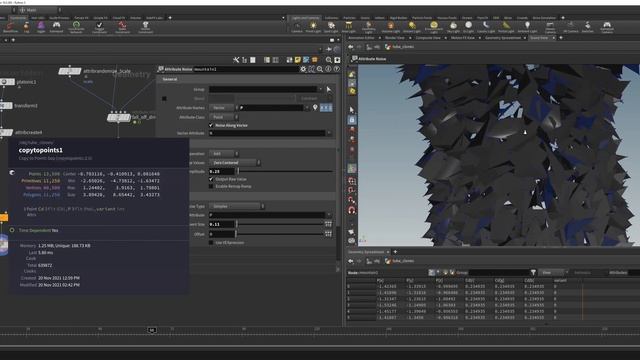Adjust the Element Size slider
Screen dimensions: 640x360
coord(280,224)
